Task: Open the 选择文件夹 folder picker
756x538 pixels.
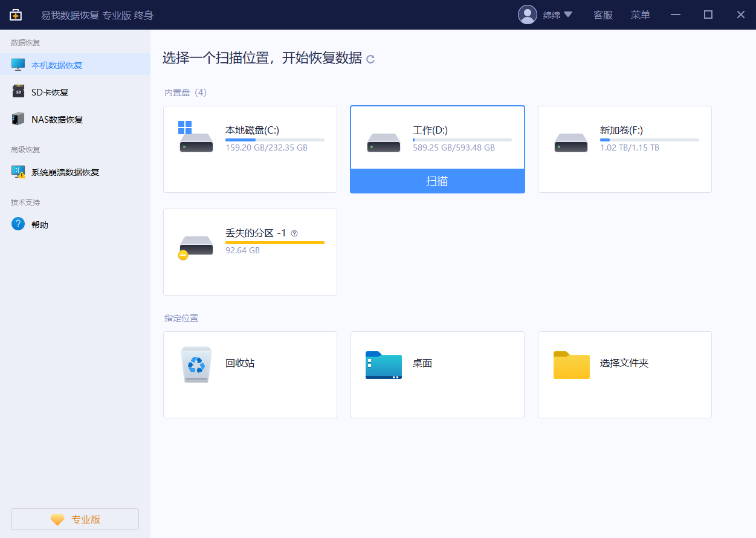Action: pyautogui.click(x=571, y=365)
